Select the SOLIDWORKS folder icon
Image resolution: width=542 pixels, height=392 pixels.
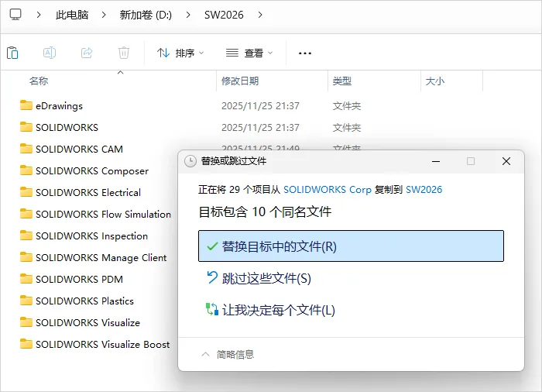[x=26, y=127]
